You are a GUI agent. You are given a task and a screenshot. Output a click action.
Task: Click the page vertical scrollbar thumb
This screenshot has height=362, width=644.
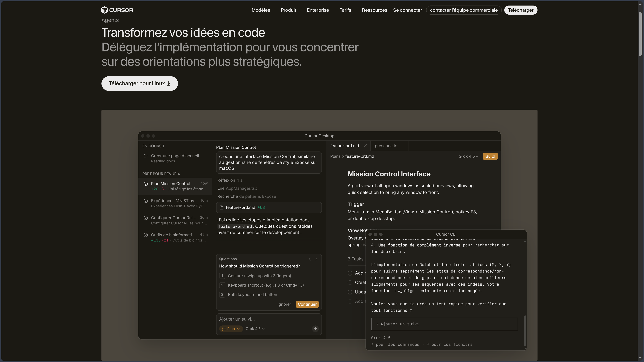[640, 34]
